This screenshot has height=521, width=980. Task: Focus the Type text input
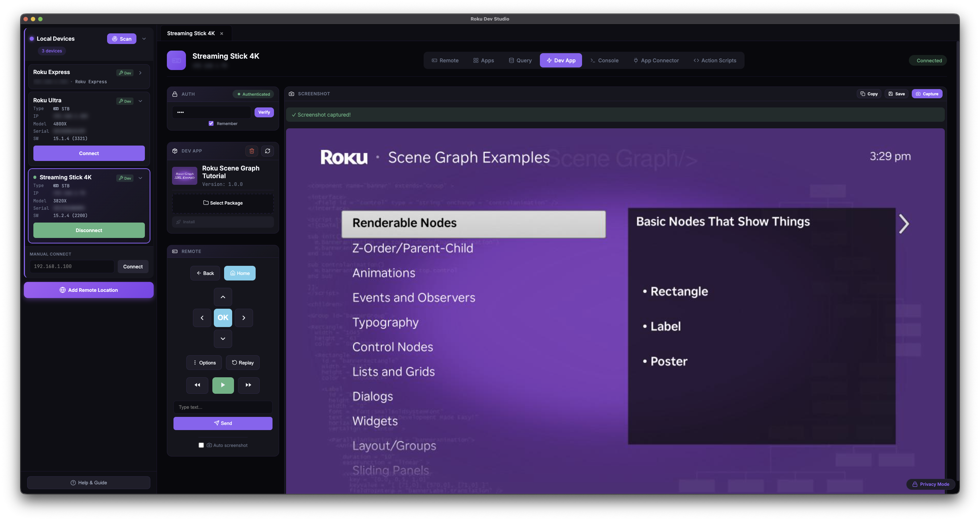223,407
